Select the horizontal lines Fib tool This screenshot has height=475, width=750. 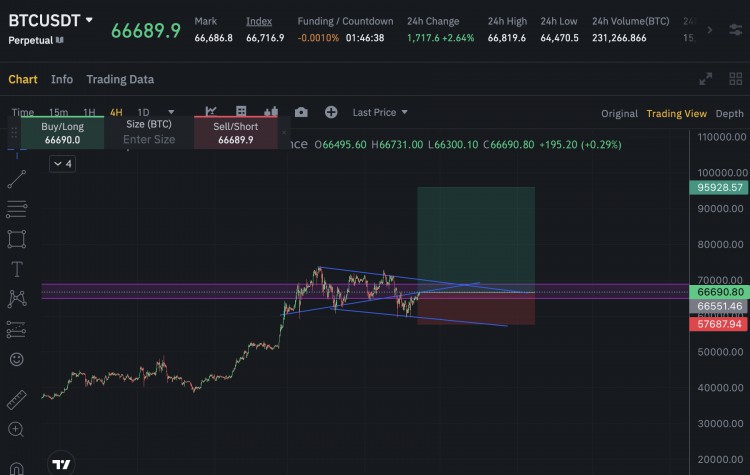point(16,209)
